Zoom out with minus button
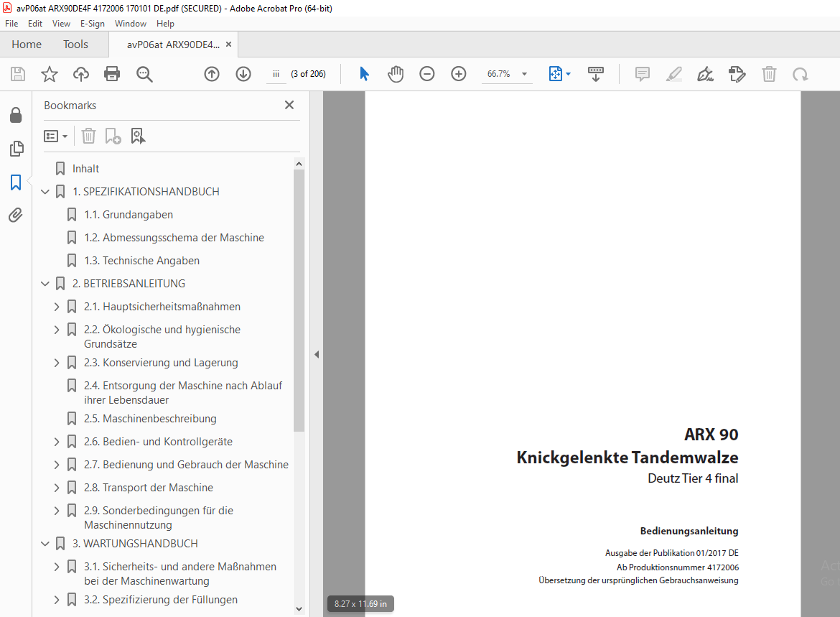 pos(427,74)
